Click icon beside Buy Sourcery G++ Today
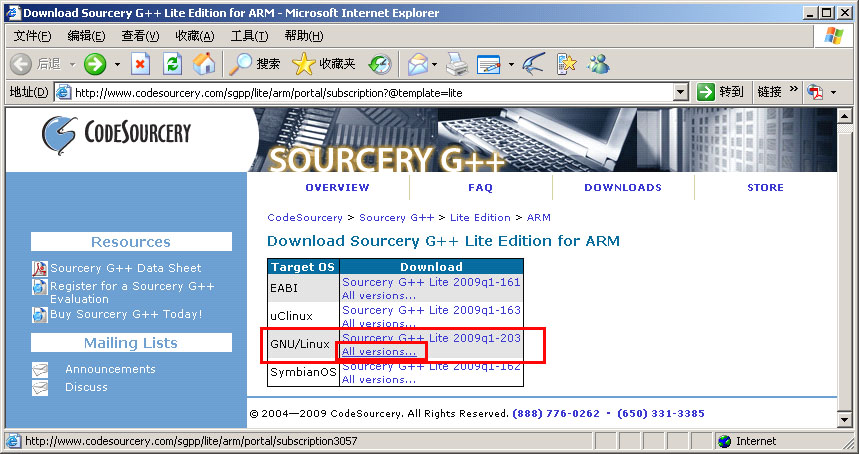 tap(39, 314)
